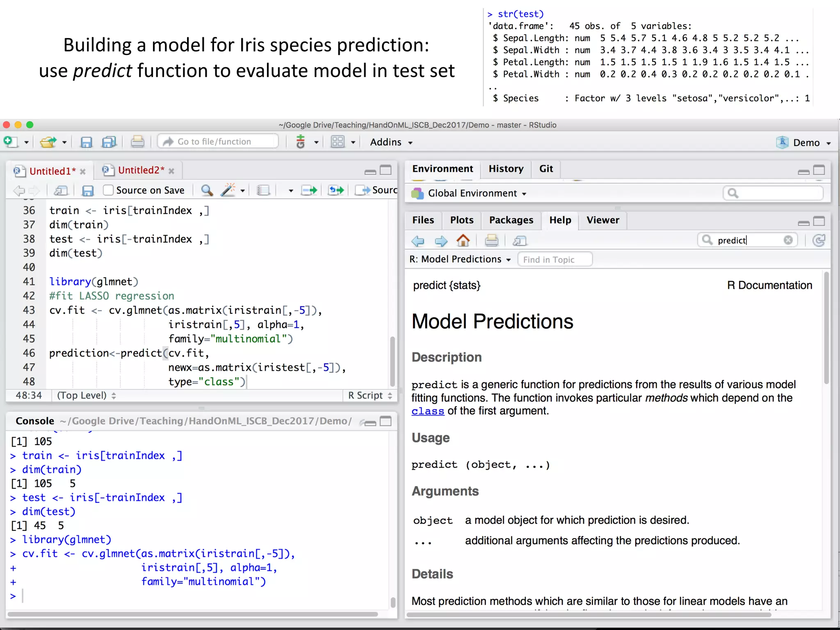Click the Save All documents icon
Image resolution: width=840 pixels, height=630 pixels.
click(109, 142)
